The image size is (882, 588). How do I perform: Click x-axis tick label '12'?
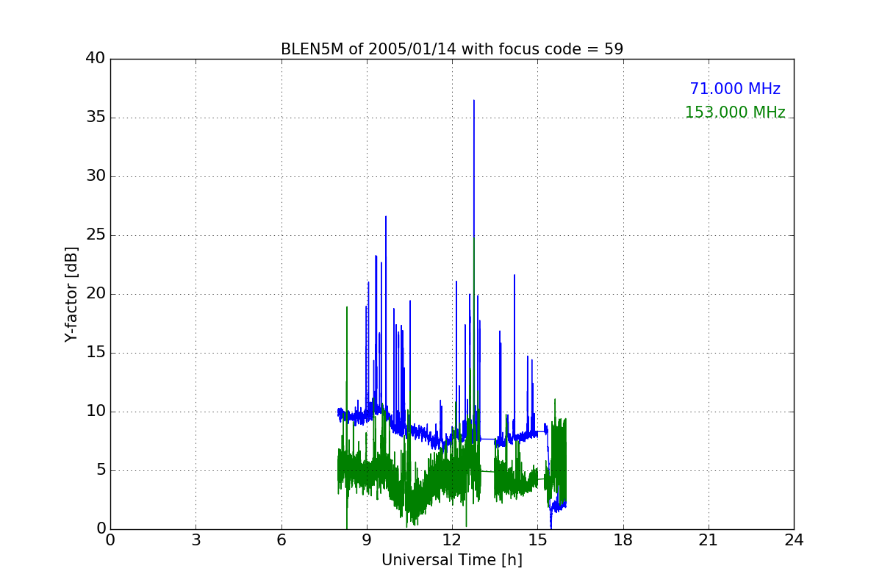tap(452, 540)
